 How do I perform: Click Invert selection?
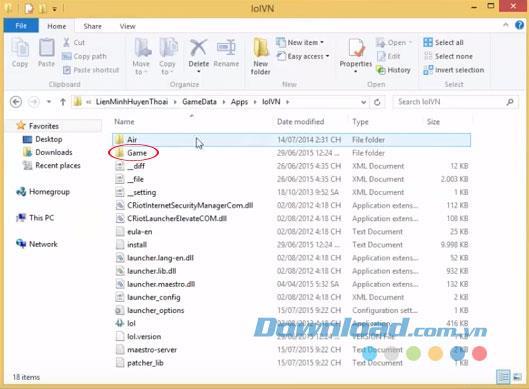[x=454, y=70]
